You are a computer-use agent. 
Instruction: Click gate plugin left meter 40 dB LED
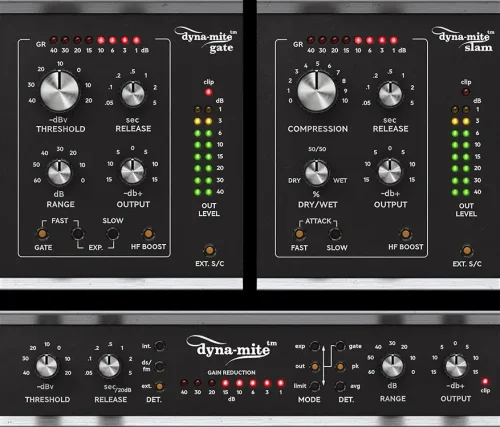(x=198, y=192)
